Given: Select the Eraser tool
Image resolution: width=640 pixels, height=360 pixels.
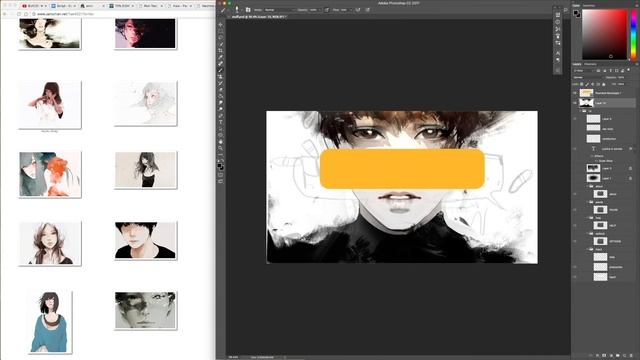Looking at the screenshot, I should [x=221, y=90].
